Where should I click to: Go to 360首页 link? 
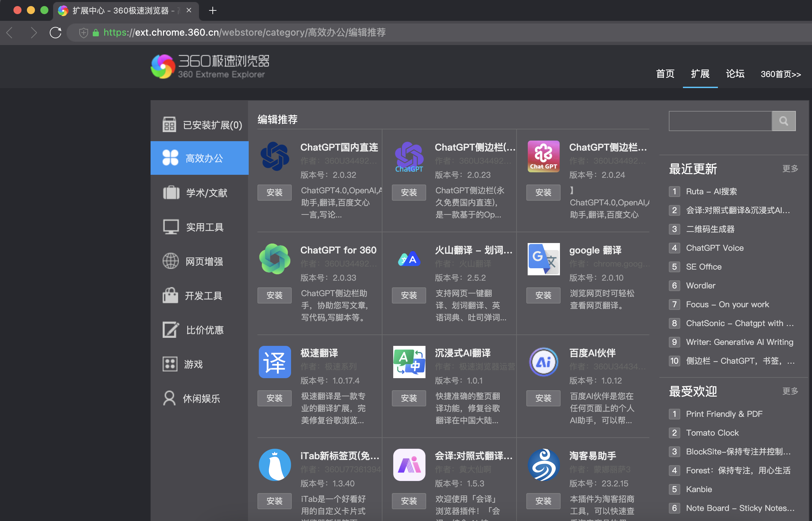click(780, 74)
